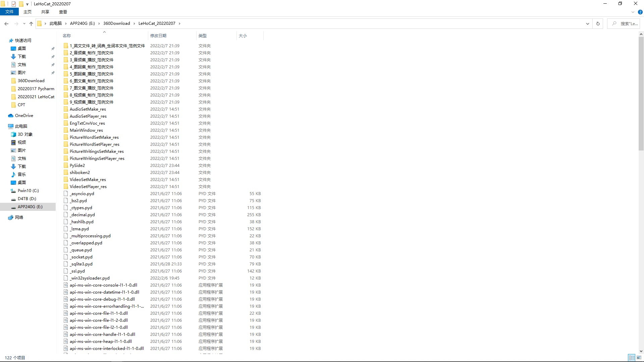This screenshot has height=362, width=644.
Task: Click the Back navigation arrow
Action: point(6,23)
